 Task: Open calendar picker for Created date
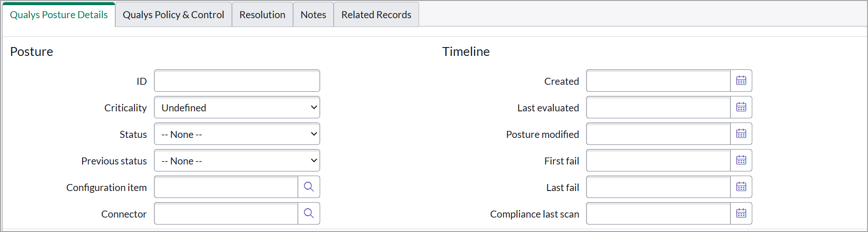tap(741, 81)
